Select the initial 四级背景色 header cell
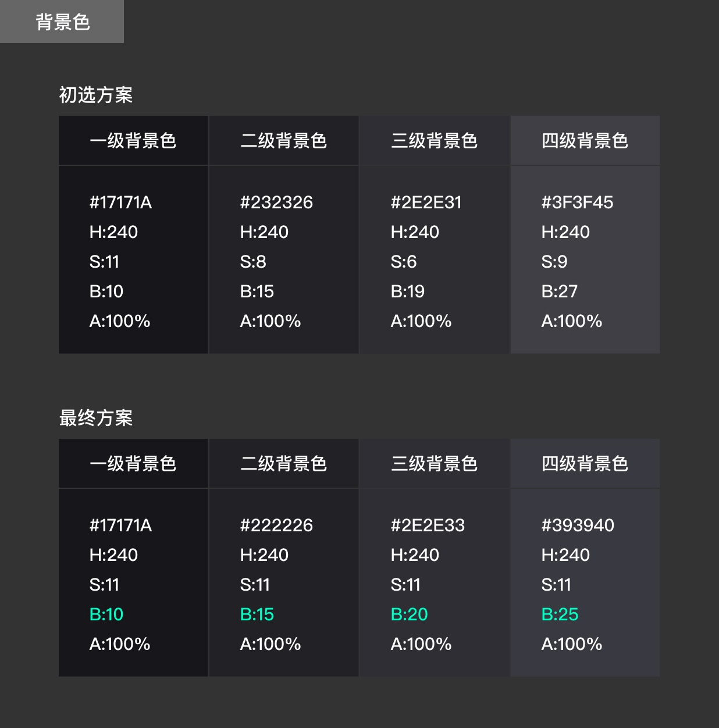This screenshot has width=719, height=728. pos(585,141)
